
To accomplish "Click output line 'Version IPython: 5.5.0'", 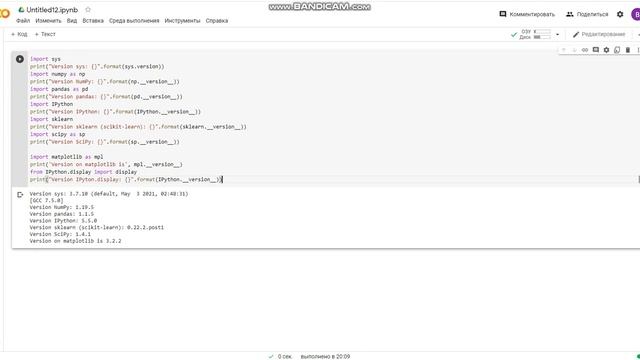I will point(63,221).
